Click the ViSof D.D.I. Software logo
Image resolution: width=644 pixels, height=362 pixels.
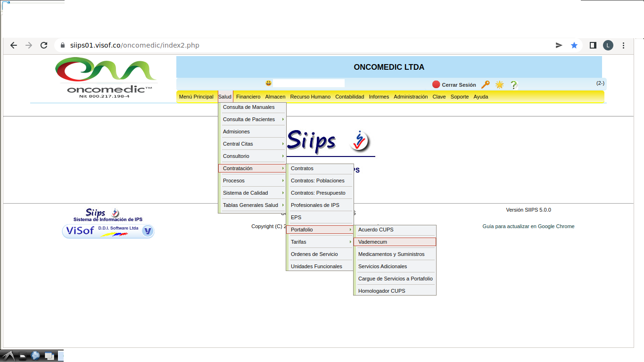pos(108,231)
